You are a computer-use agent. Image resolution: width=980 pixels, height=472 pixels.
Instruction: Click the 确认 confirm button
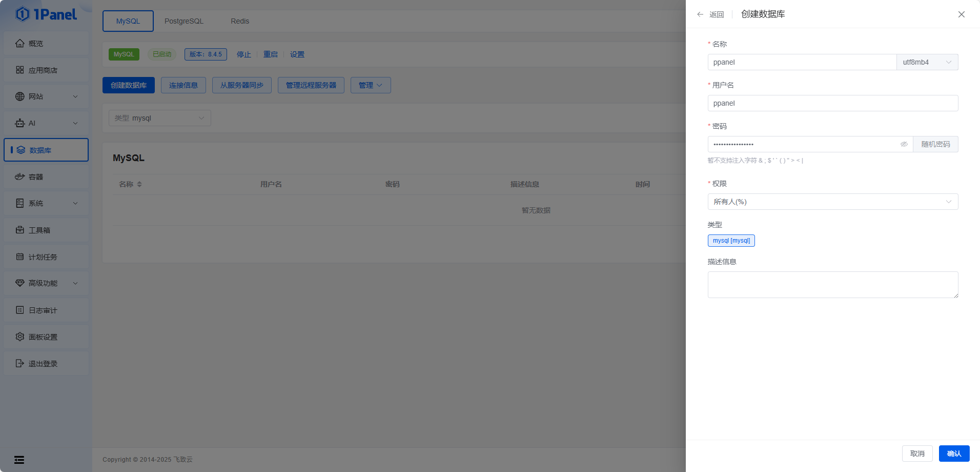click(953, 454)
